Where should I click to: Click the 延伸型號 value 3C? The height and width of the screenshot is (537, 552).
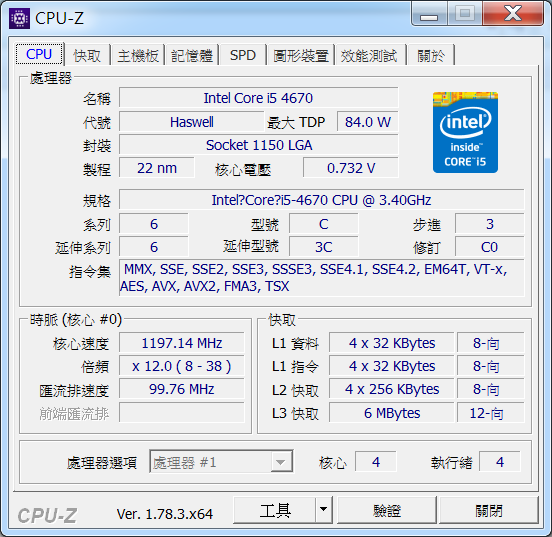coord(324,247)
